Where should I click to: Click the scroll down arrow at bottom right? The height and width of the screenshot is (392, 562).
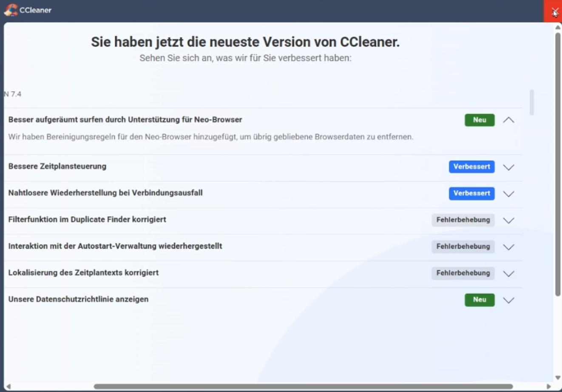click(558, 378)
